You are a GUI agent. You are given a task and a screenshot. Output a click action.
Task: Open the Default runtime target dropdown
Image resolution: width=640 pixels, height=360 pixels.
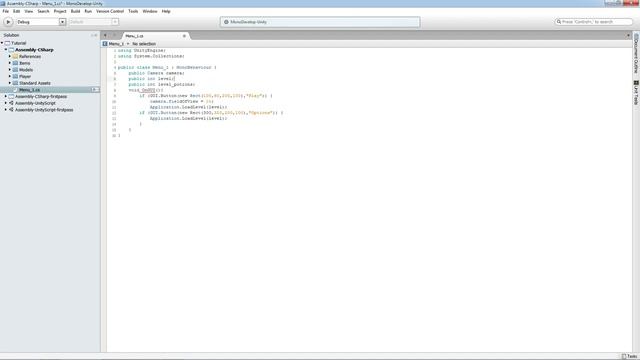[x=94, y=22]
